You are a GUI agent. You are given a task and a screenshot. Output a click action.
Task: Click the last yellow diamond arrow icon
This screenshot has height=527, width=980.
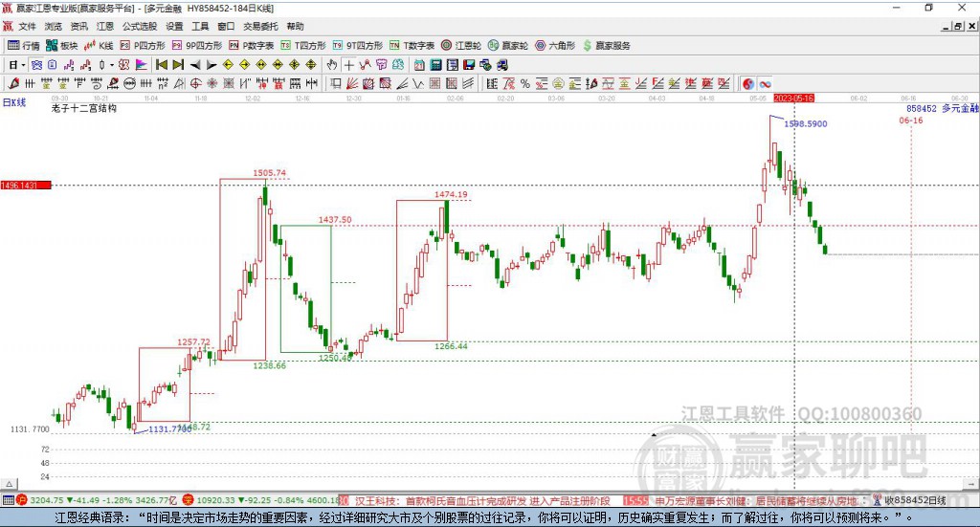pyautogui.click(x=311, y=65)
